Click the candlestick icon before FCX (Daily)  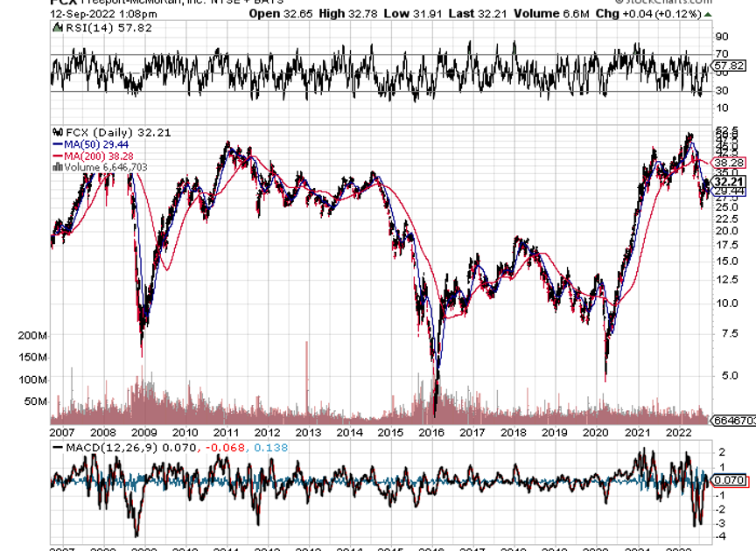(58, 132)
